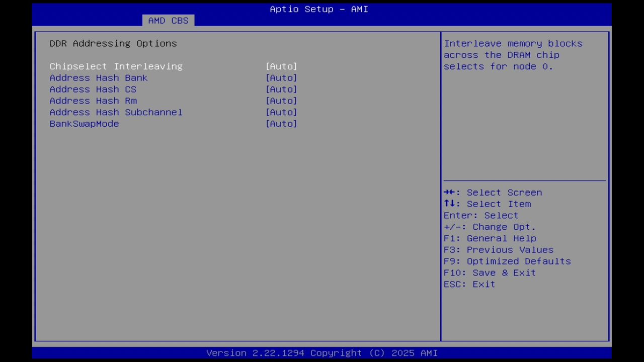Click the Interleave memory blocks help text
Viewport: 644px width, 362px height.
[513, 55]
